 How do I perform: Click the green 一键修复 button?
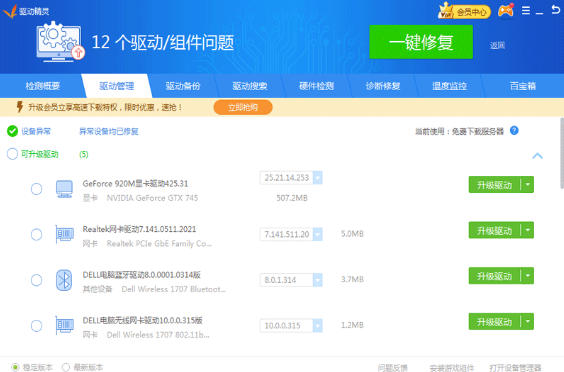421,42
